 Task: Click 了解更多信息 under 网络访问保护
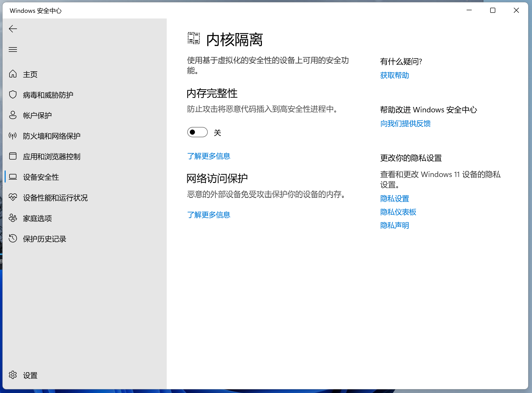point(209,215)
